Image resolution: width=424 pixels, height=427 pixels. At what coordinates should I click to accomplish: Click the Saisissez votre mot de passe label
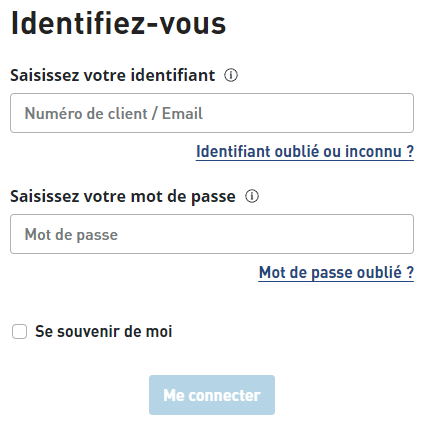[x=123, y=196]
